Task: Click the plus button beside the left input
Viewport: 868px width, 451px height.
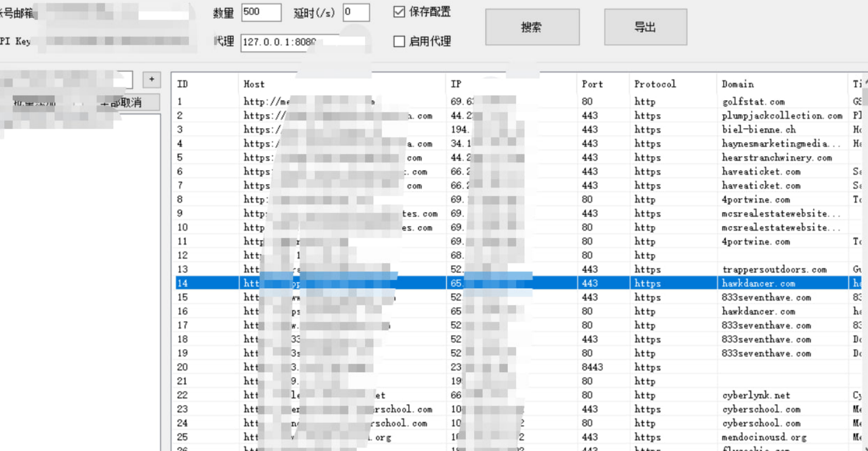Action: click(x=152, y=79)
